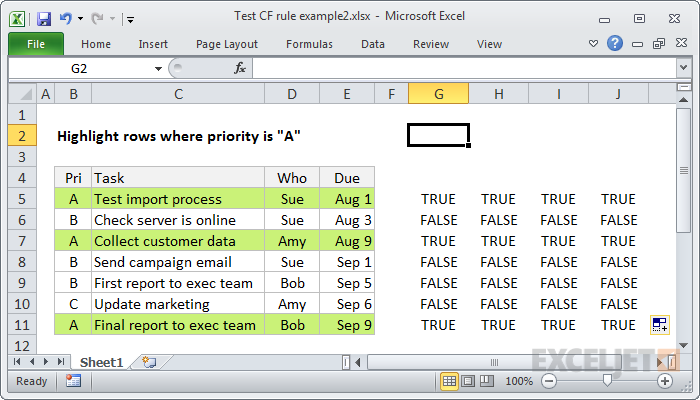Open the Page Layout ribbon tab
This screenshot has height=400, width=700.
[x=226, y=44]
